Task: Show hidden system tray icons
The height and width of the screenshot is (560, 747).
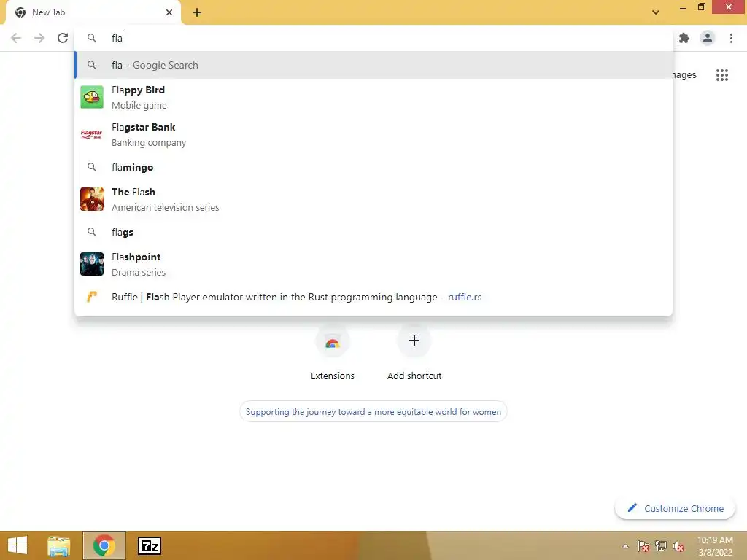Action: (625, 546)
